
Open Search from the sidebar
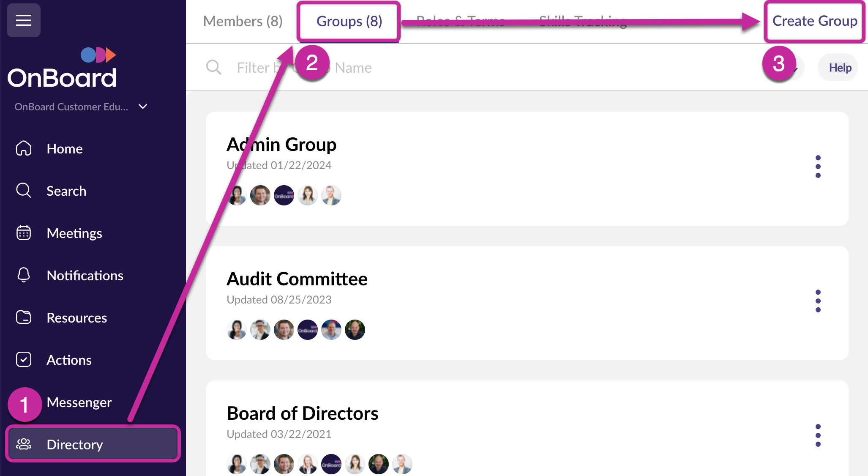point(24,191)
